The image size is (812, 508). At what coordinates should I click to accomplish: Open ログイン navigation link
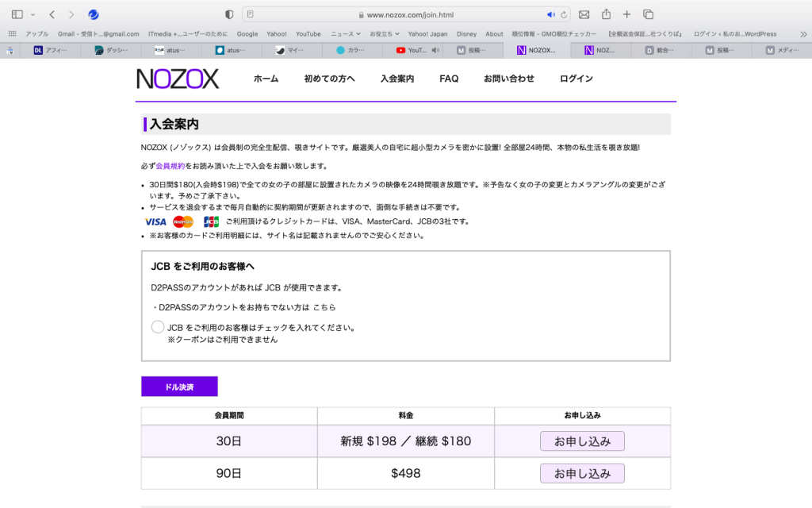[576, 79]
